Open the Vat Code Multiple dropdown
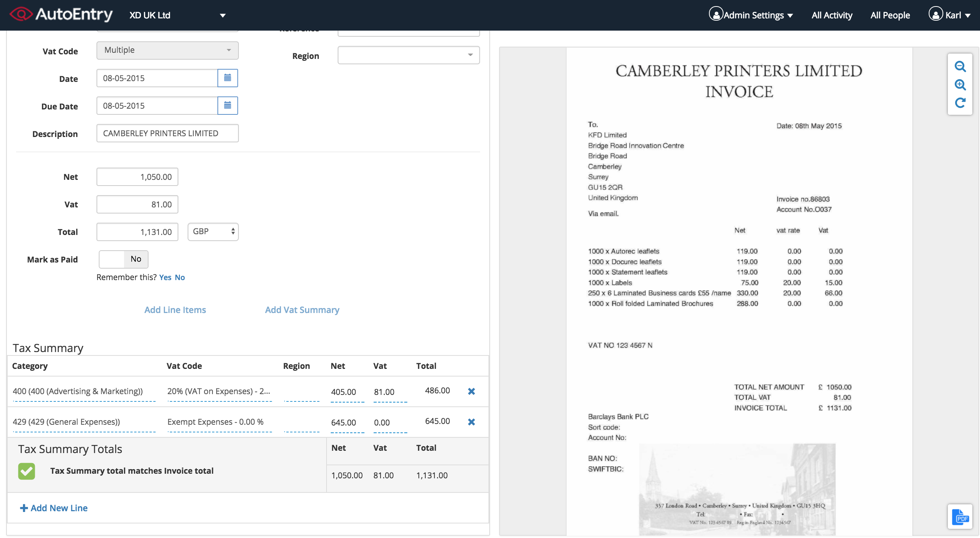Image resolution: width=980 pixels, height=538 pixels. point(167,51)
